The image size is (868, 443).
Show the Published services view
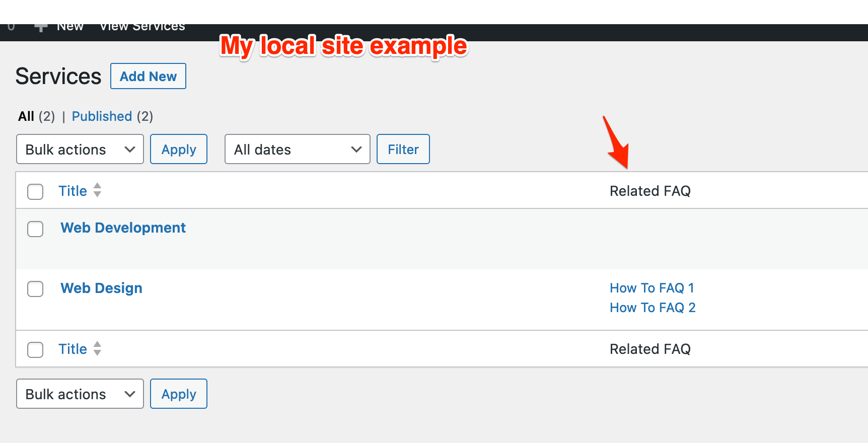[x=102, y=116]
